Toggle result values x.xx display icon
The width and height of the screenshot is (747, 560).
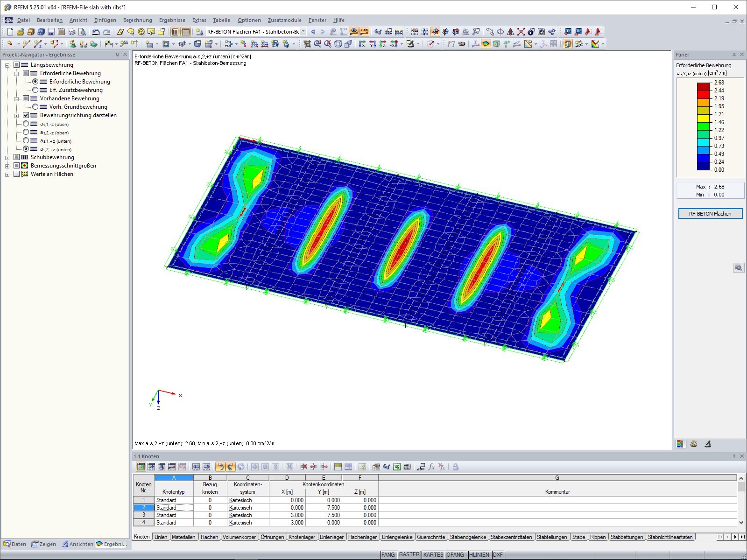click(364, 32)
